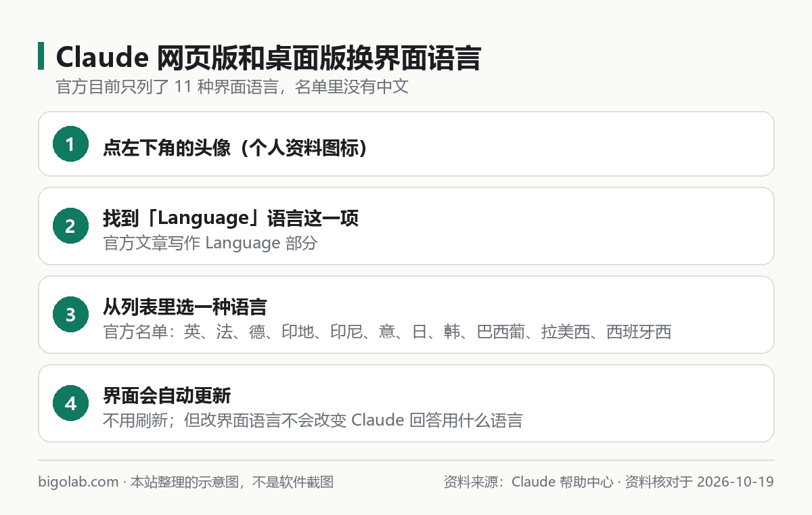Click the title 'Claude 网页版和桌面版换界面语言'
Viewport: 812px width, 515px height.
coord(268,58)
